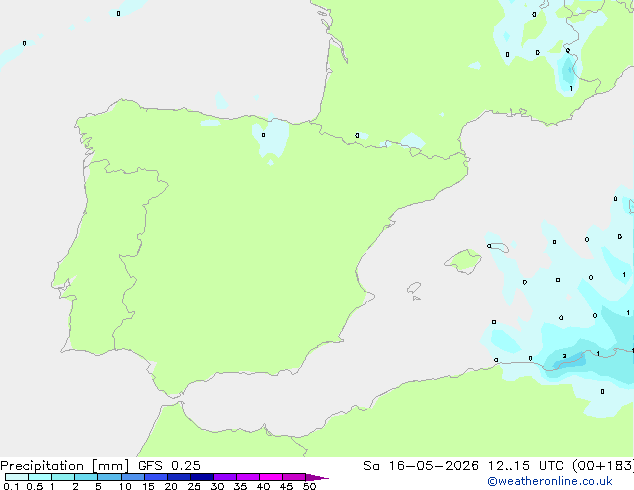Pick legend swatch between 10 and 15
This screenshot has height=490, width=634.
coord(132,477)
